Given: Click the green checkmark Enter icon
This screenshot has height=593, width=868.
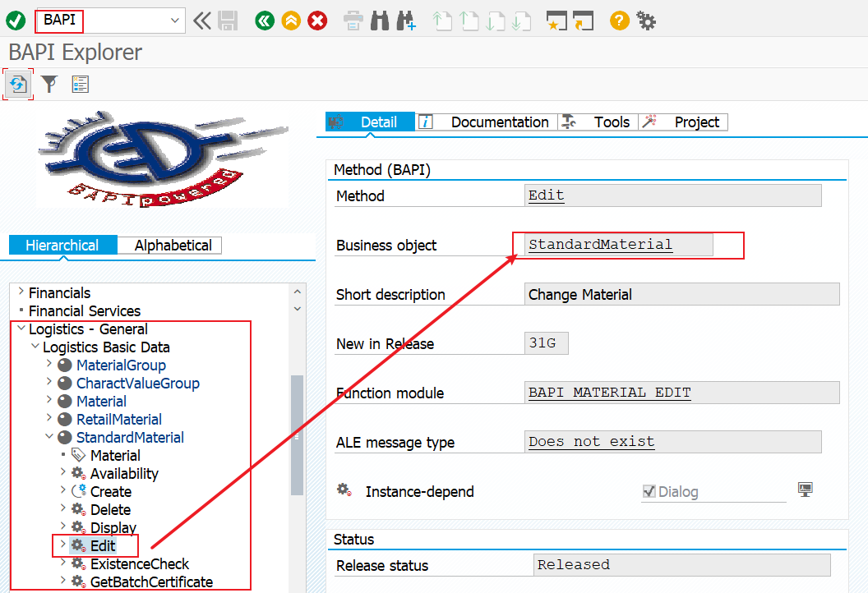Looking at the screenshot, I should [16, 21].
